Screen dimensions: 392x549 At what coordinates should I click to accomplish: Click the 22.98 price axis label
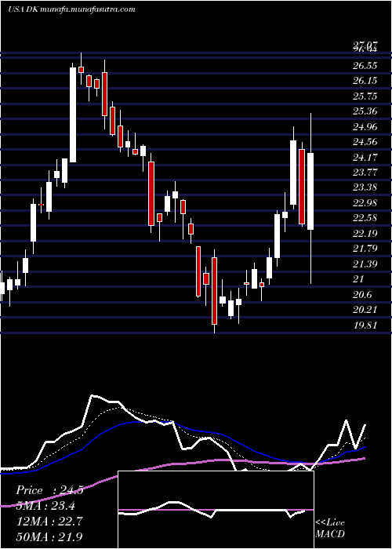click(365, 202)
